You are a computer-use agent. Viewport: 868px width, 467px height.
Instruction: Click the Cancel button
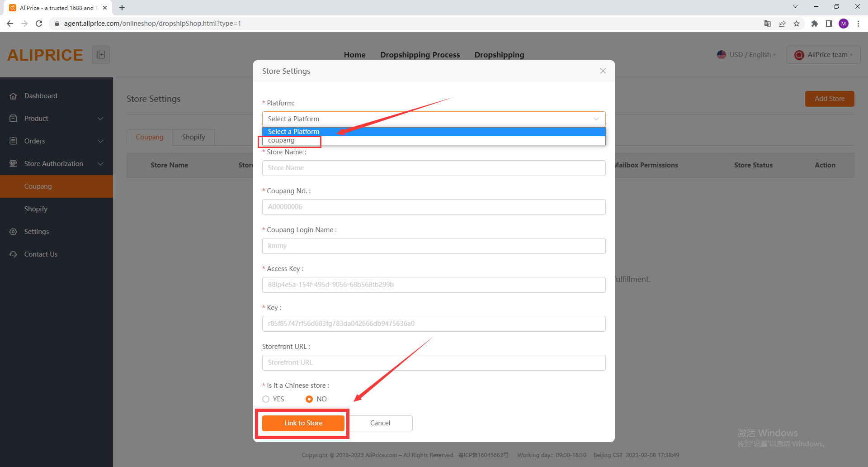coord(380,423)
